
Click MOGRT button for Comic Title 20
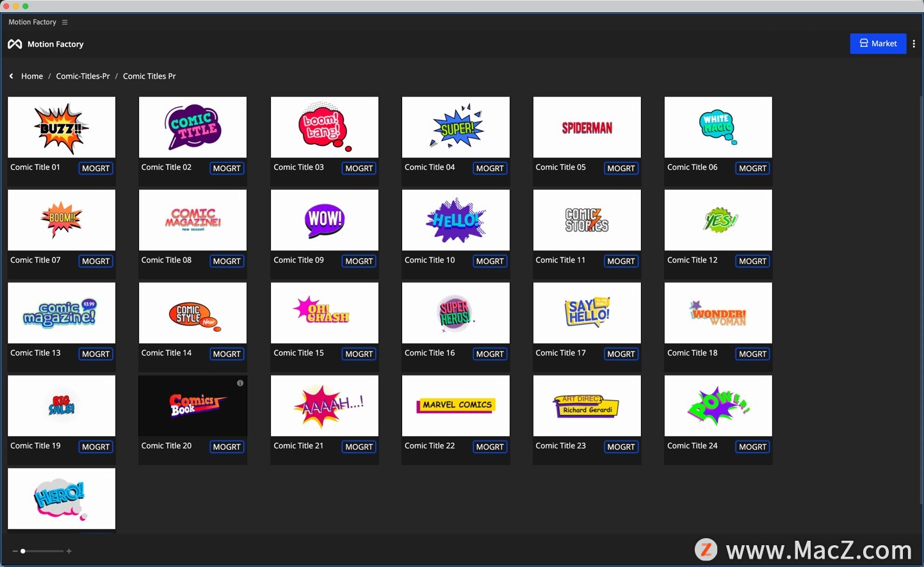pos(227,447)
